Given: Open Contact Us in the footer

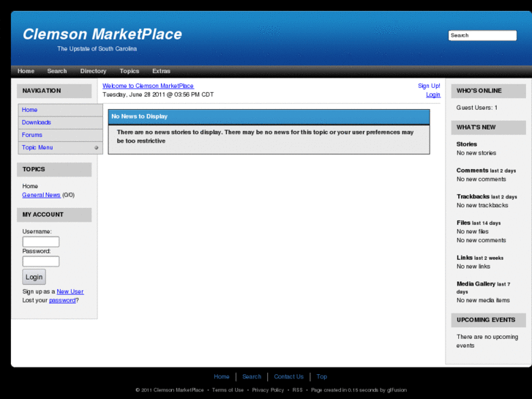Looking at the screenshot, I should point(289,376).
